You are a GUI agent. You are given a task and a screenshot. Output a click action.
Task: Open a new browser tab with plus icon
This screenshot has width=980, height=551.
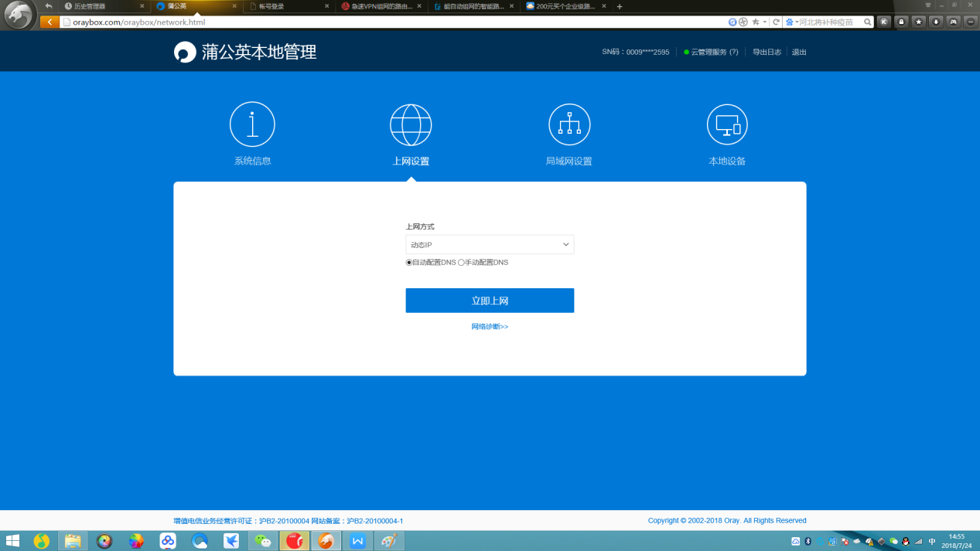pos(619,6)
